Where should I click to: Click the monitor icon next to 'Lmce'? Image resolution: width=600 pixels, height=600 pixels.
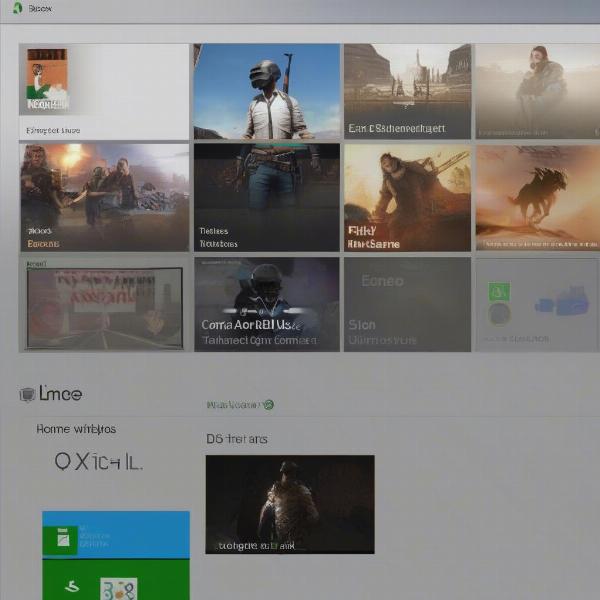27,395
